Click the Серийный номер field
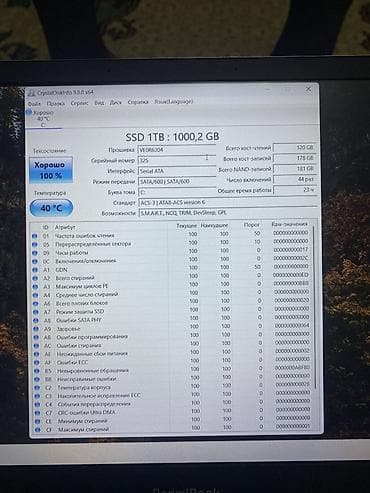This screenshot has height=493, width=370. (177, 160)
